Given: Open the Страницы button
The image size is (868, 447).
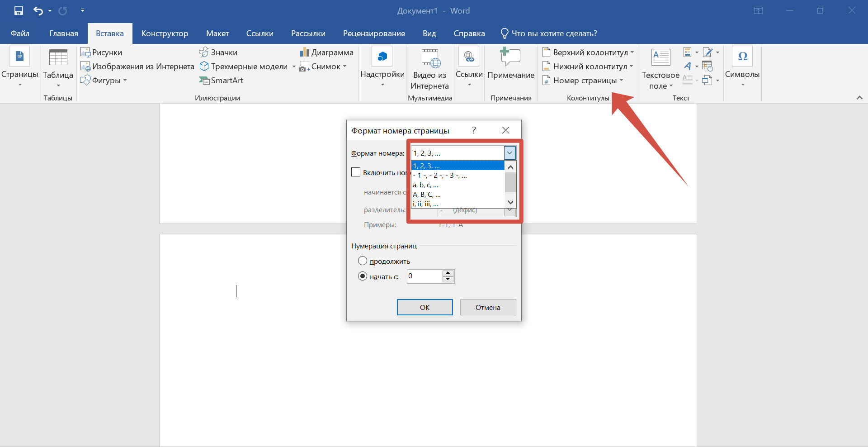Looking at the screenshot, I should [19, 67].
